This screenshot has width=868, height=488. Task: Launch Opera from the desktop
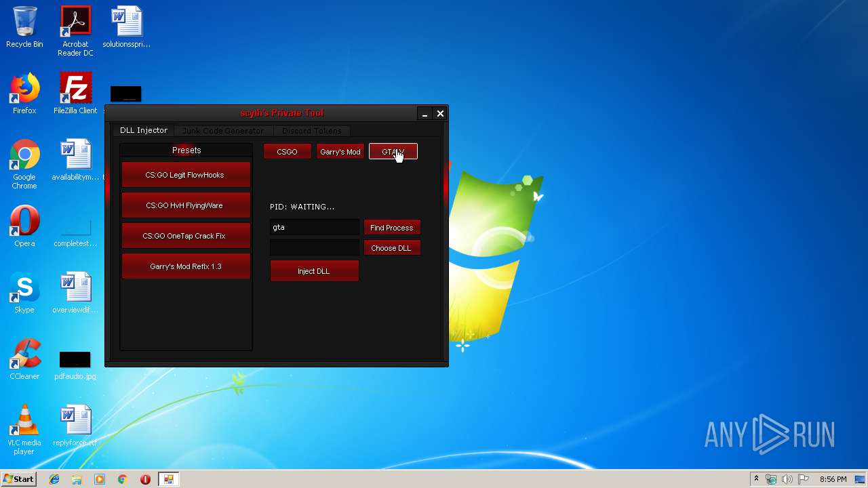24,227
